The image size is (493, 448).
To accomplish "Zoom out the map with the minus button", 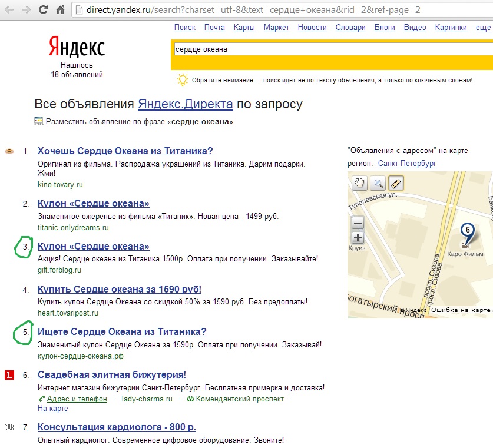I will click(358, 223).
